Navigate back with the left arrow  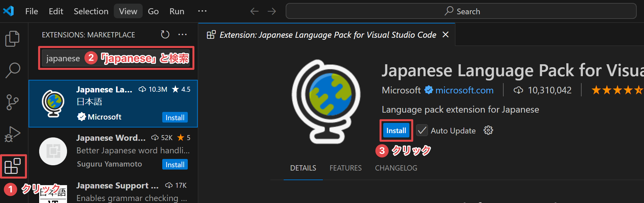coord(254,11)
